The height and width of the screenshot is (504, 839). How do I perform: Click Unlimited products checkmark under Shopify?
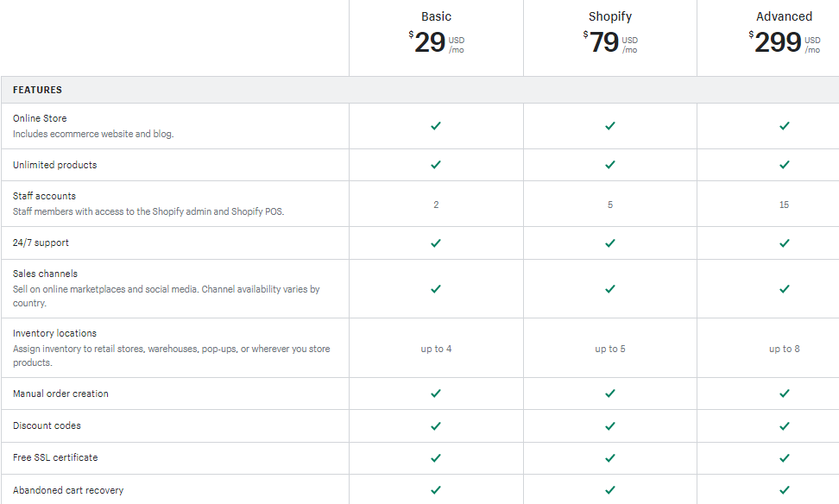pyautogui.click(x=610, y=165)
